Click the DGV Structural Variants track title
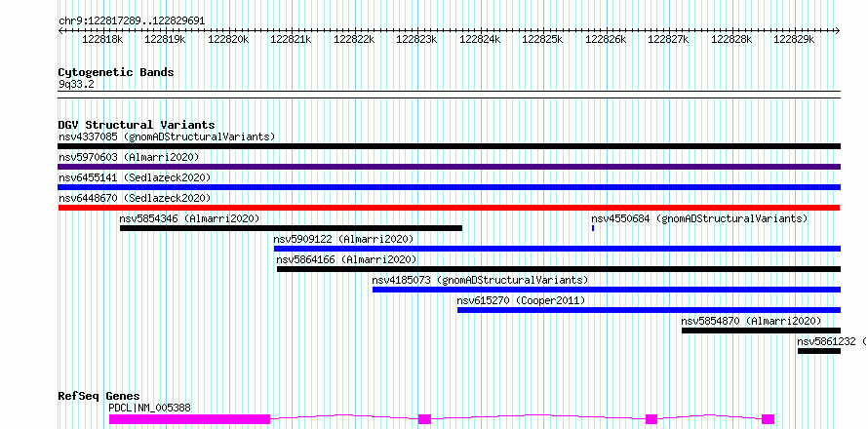 pos(137,125)
